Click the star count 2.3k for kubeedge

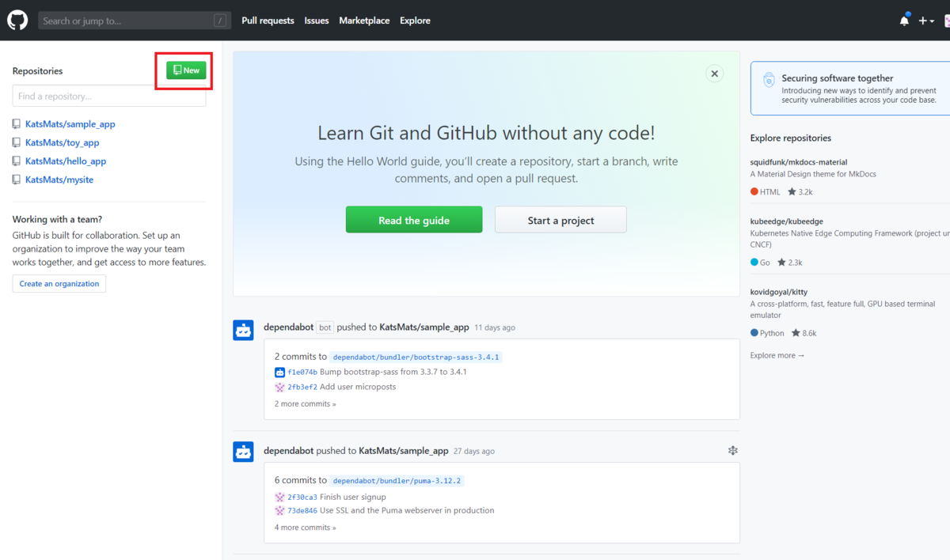[x=789, y=262]
